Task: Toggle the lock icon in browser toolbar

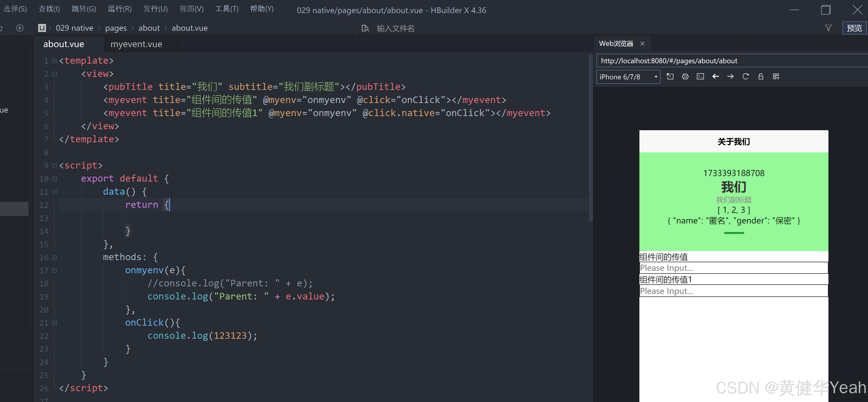Action: pos(761,77)
